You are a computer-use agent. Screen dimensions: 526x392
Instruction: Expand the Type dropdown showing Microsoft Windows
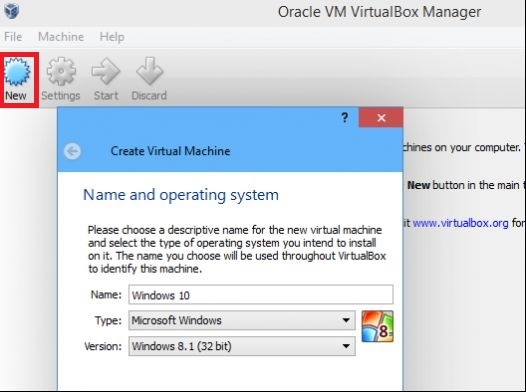(242, 320)
